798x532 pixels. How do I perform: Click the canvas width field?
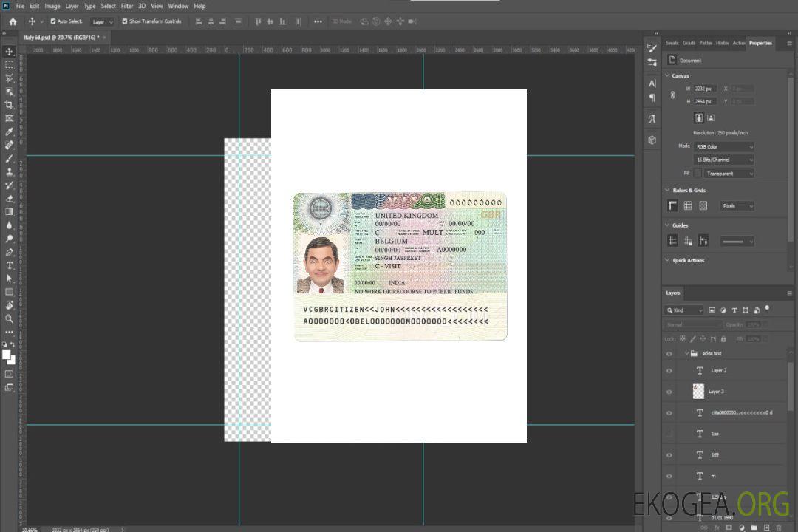tap(705, 89)
